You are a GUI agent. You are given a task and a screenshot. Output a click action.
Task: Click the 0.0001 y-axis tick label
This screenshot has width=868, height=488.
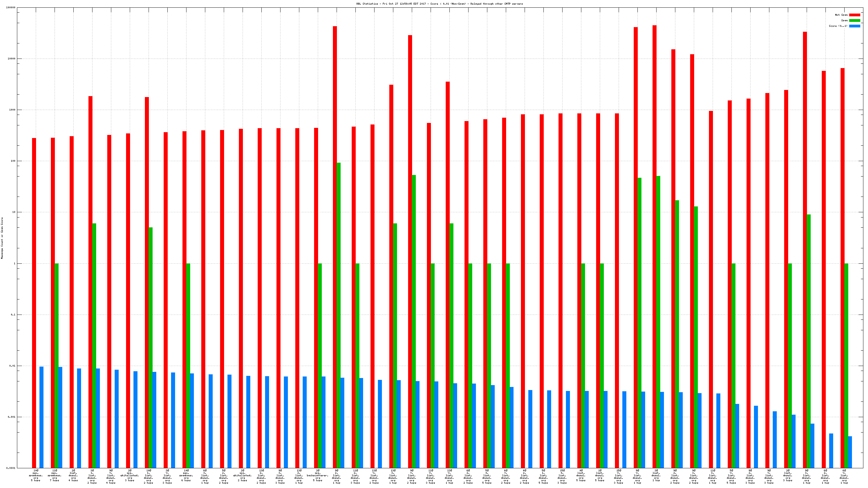[x=11, y=468]
